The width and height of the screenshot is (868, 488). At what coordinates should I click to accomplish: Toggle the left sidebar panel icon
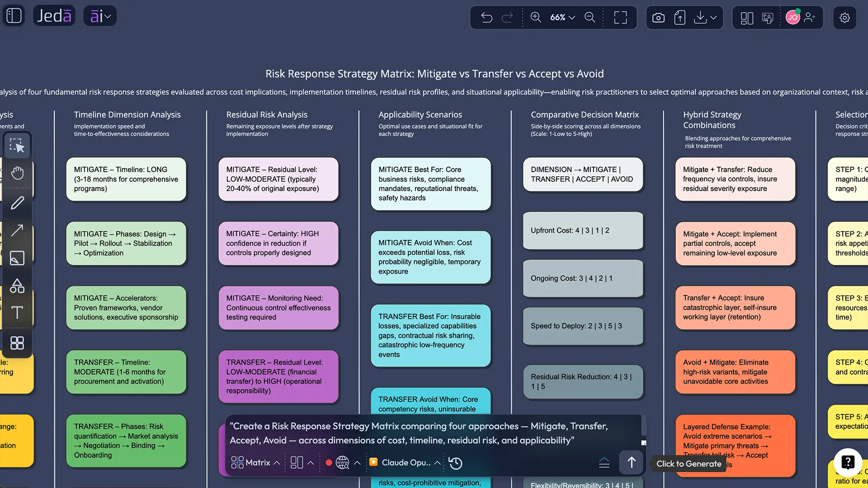click(x=14, y=16)
